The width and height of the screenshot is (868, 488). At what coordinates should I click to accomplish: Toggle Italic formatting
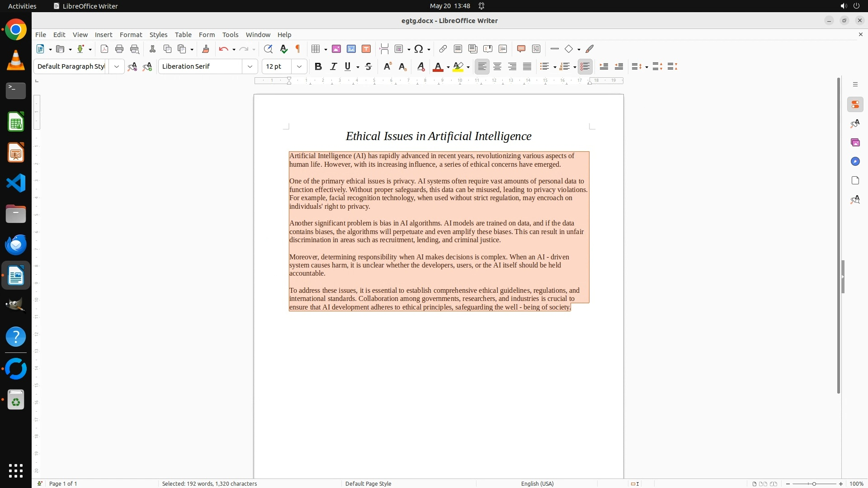pos(333,66)
